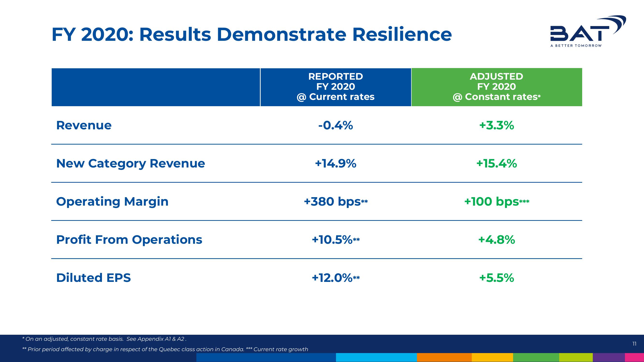Click the green 'ADJUSTED FY 2020 @ Constant rates' header
Screen dimensions: 644x362
coord(496,87)
